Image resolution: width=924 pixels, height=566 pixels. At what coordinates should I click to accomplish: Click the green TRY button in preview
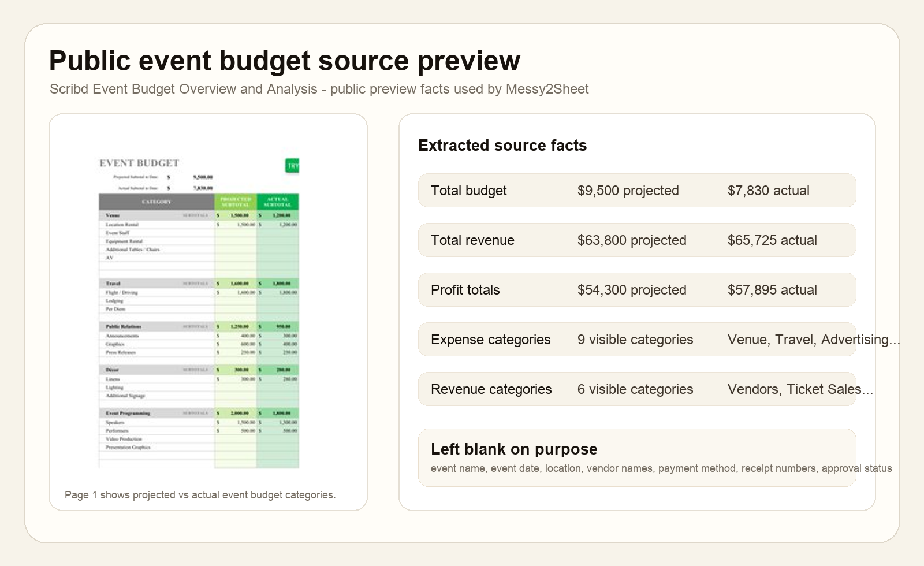(293, 166)
